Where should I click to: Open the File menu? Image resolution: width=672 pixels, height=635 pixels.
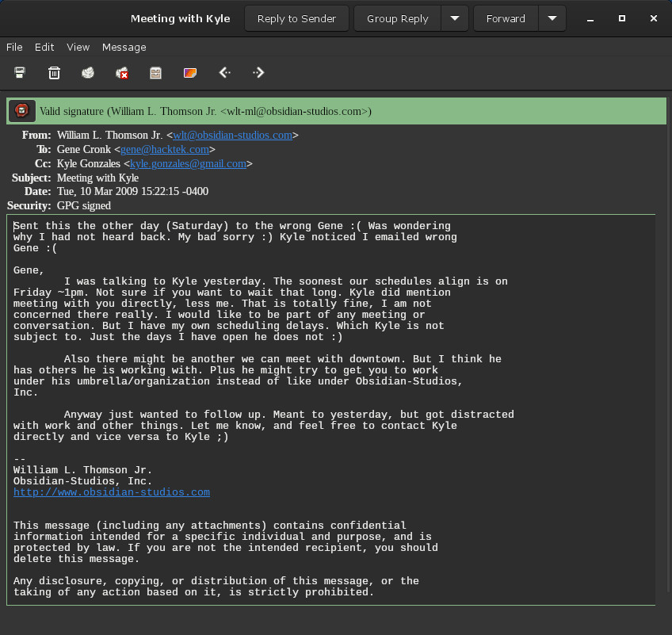(14, 48)
